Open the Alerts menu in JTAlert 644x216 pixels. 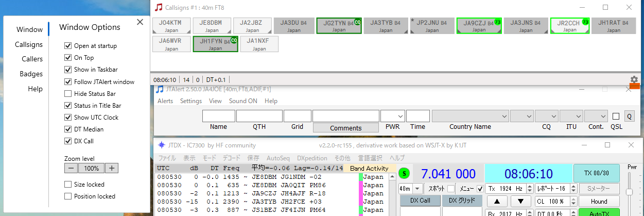click(165, 101)
